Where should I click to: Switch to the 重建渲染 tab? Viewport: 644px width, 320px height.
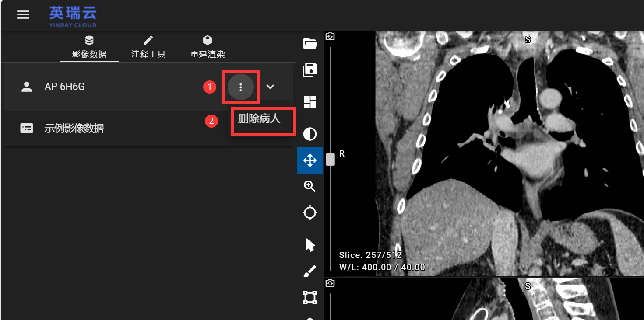[x=208, y=47]
